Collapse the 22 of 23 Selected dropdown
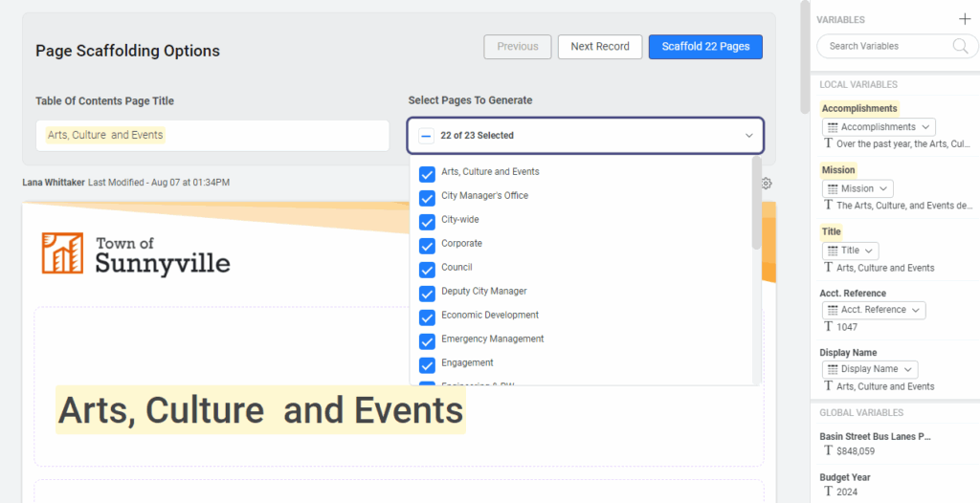Screen dimensions: 980x503 [748, 136]
